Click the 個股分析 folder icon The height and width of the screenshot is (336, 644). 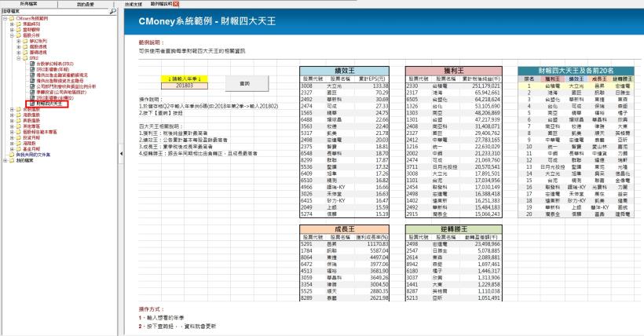[x=19, y=36]
